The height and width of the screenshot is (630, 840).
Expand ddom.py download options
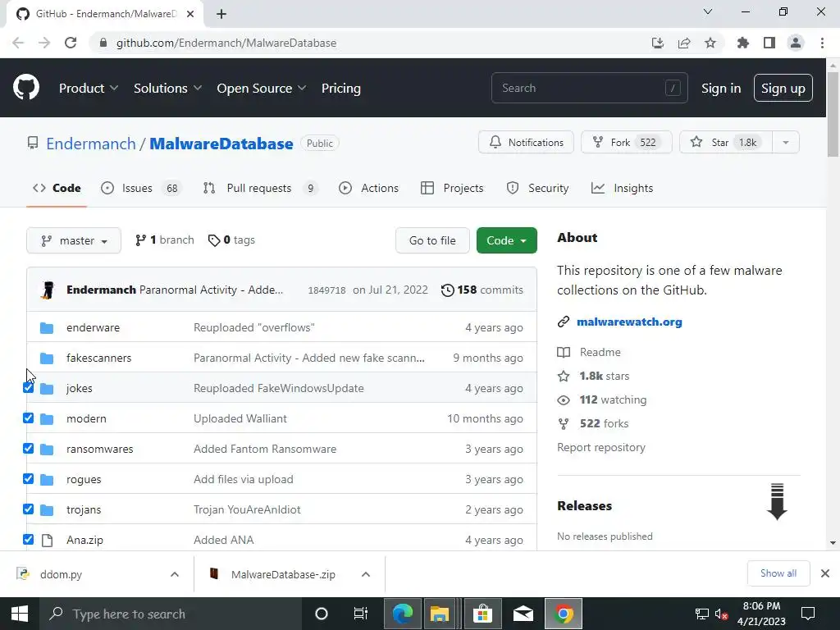pos(175,574)
